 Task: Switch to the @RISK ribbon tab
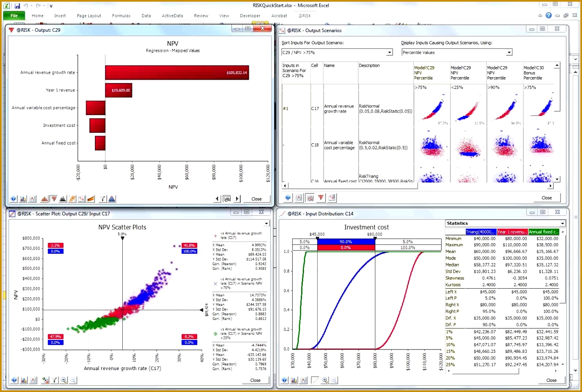(304, 16)
